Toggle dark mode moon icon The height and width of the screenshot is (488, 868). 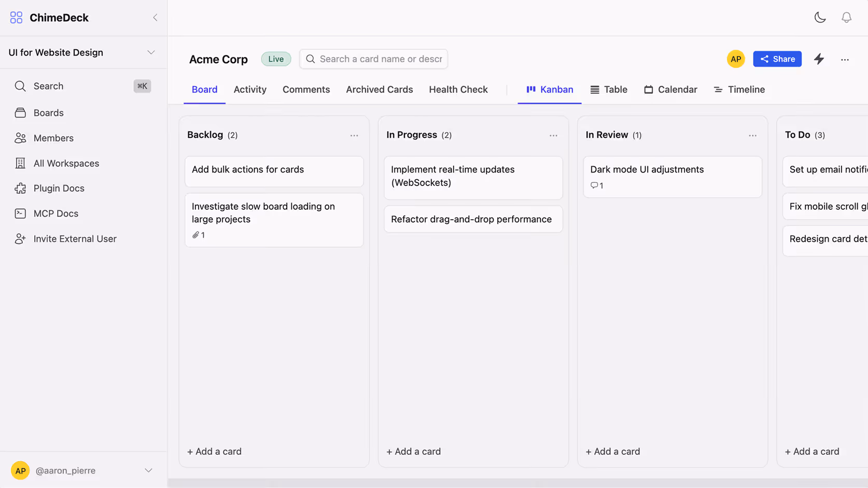(x=820, y=18)
